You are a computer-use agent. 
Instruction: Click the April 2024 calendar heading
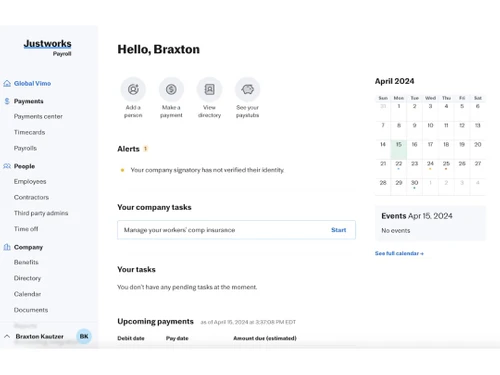(x=394, y=81)
